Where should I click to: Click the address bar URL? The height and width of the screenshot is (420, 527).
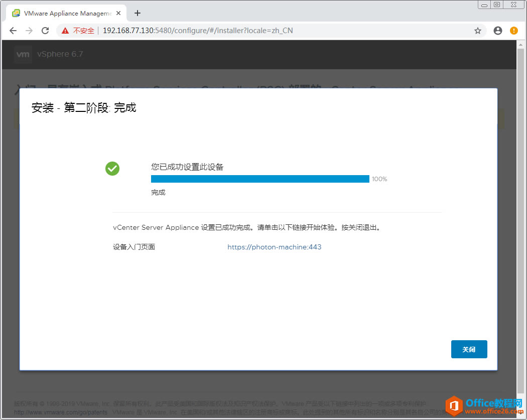tap(198, 31)
